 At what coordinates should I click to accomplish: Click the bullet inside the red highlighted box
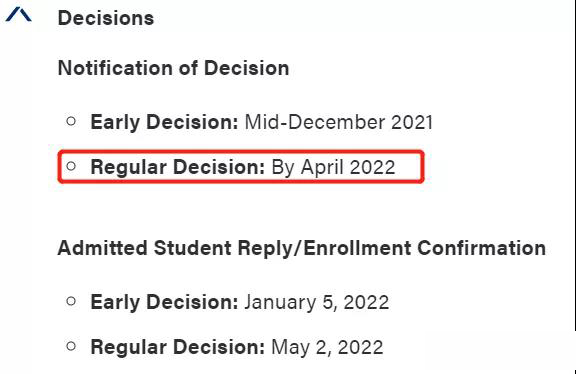point(71,166)
